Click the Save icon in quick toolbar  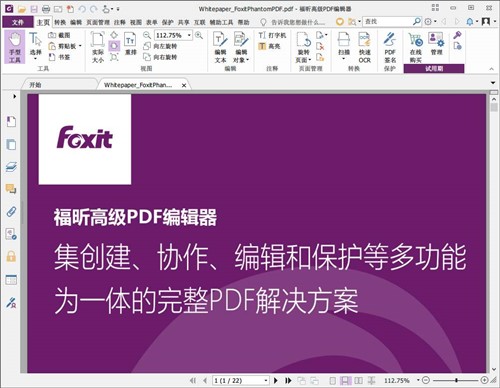[34, 9]
